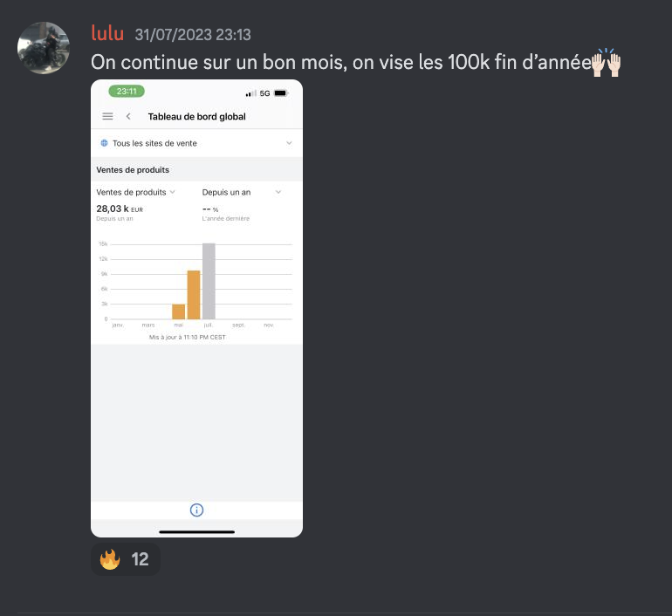Add a fire emoji reaction
This screenshot has width=672, height=616.
pyautogui.click(x=125, y=559)
